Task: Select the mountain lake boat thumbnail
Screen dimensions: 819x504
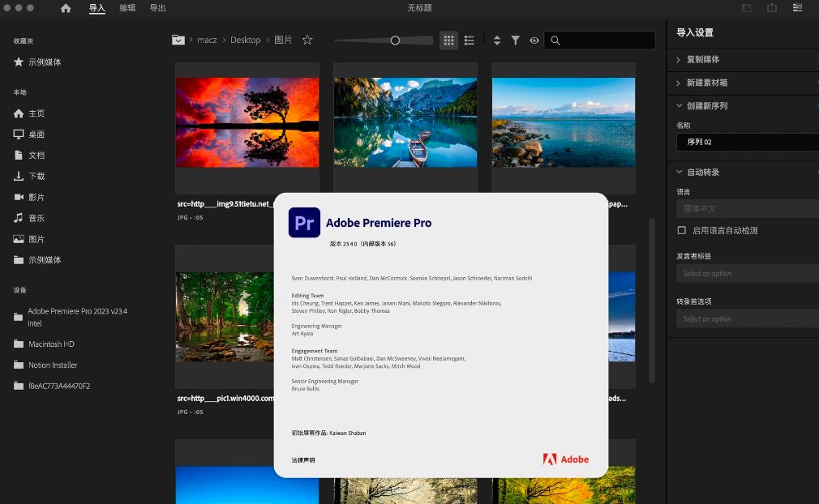Action: click(x=405, y=122)
